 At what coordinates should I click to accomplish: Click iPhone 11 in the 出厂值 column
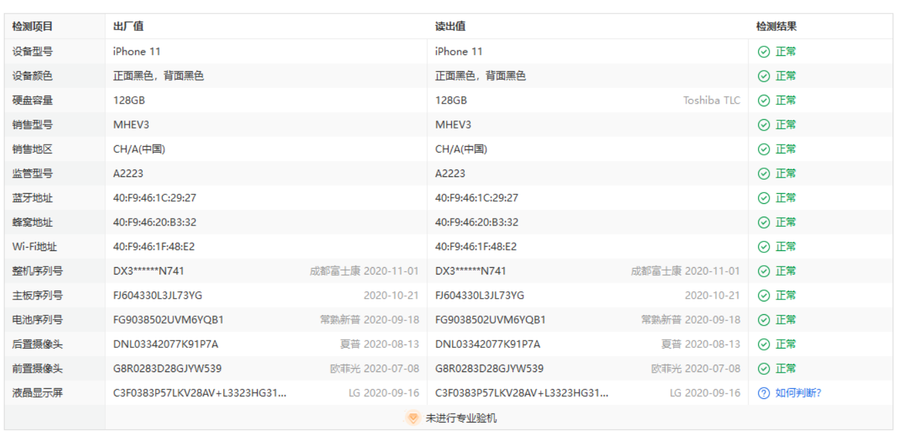tap(137, 52)
